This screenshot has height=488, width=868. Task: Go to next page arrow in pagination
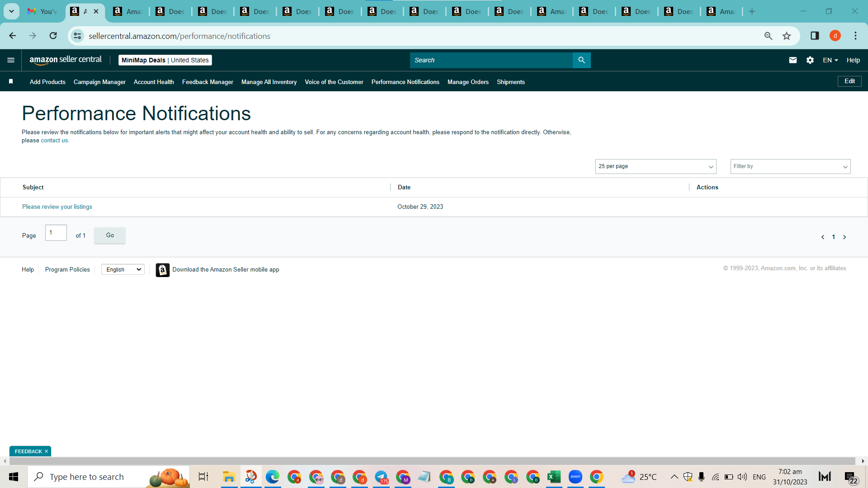click(x=844, y=237)
